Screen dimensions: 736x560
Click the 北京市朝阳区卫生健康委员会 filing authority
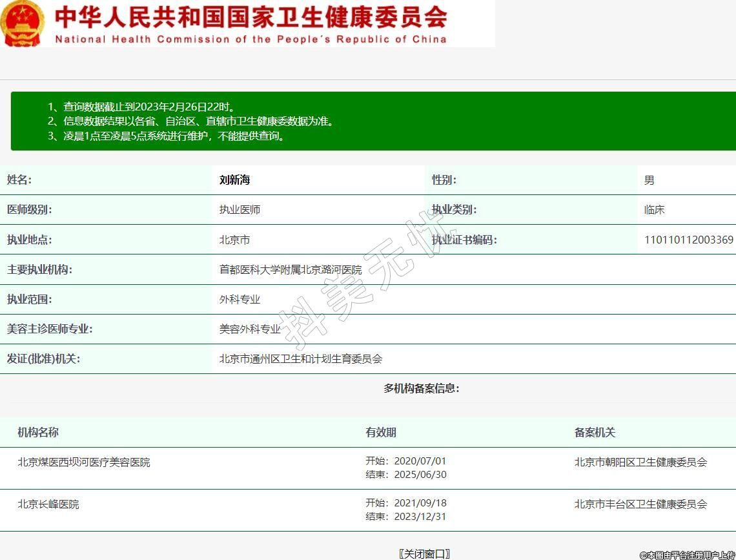640,462
